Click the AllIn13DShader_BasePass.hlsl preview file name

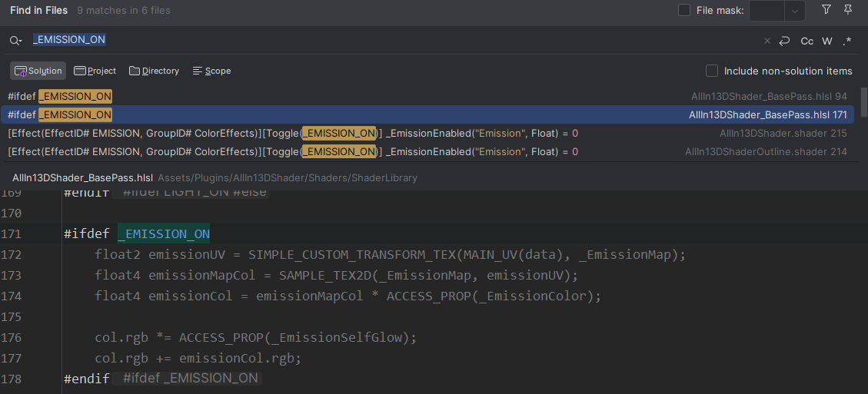(82, 177)
